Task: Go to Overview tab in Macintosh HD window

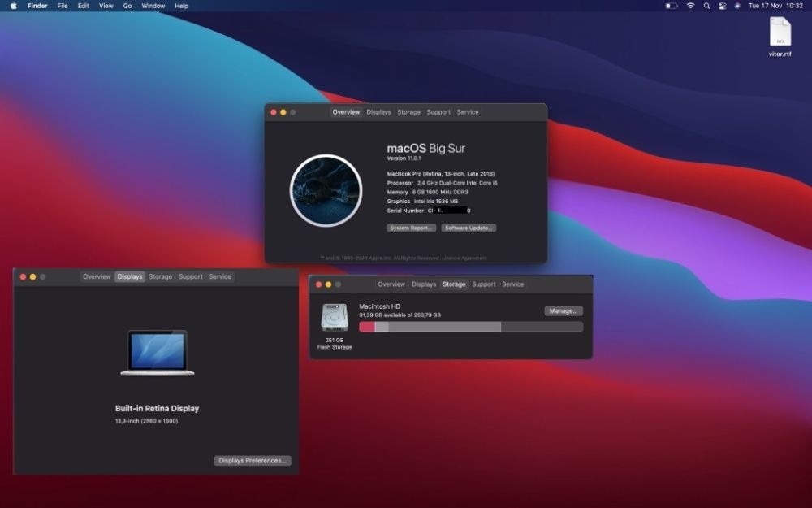Action: [391, 284]
